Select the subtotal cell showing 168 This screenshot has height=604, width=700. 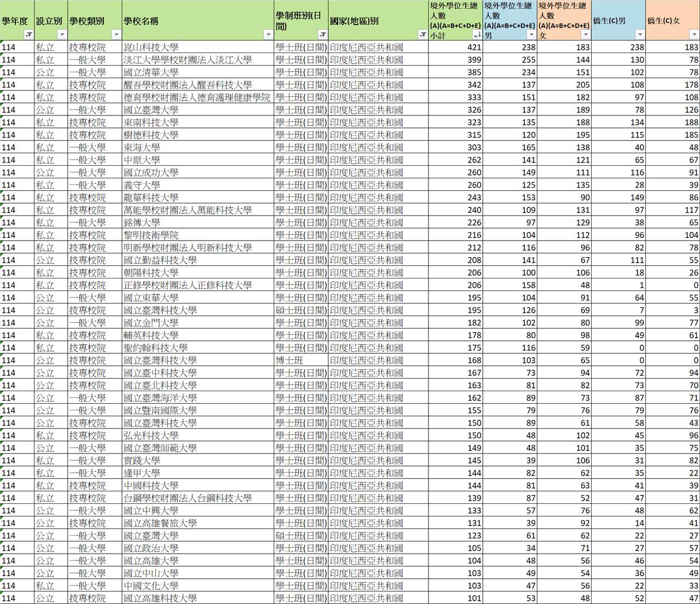tap(455, 361)
